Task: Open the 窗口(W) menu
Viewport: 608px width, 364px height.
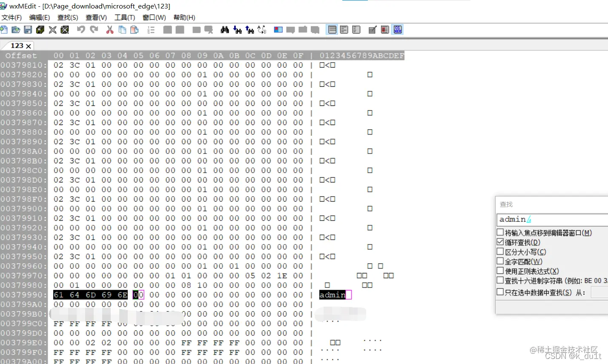Action: pos(154,17)
